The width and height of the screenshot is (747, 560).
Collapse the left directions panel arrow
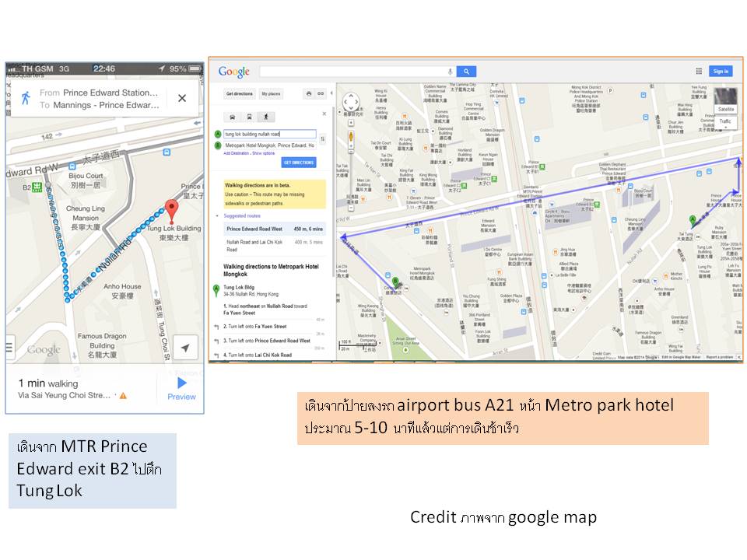(x=332, y=94)
